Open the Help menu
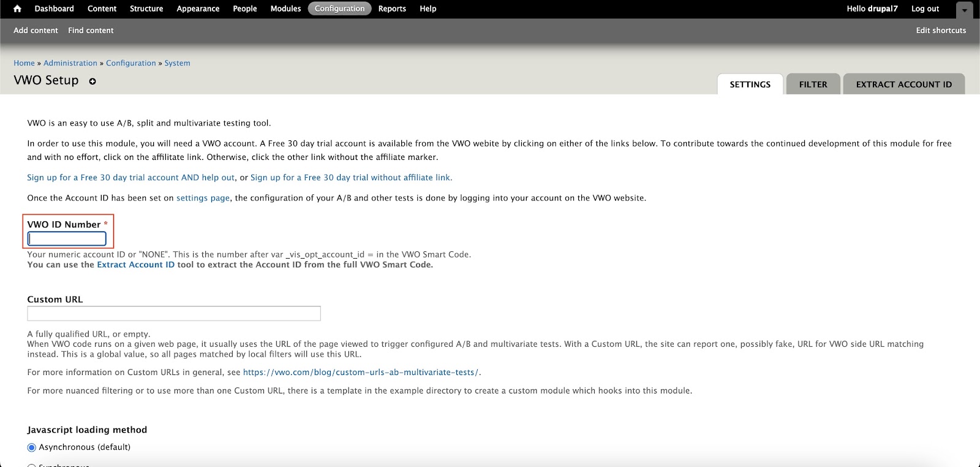The width and height of the screenshot is (980, 467). (x=428, y=9)
